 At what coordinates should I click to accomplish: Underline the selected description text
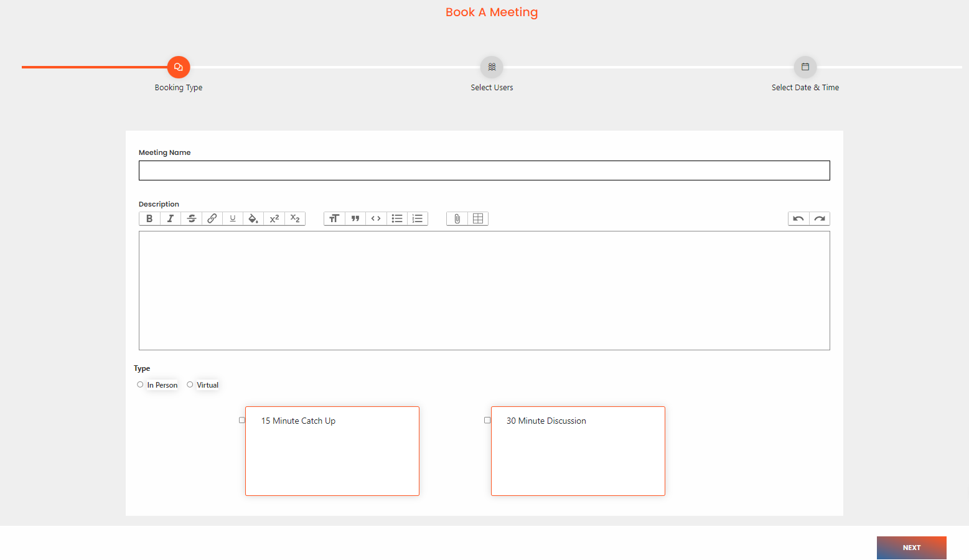[x=233, y=218]
